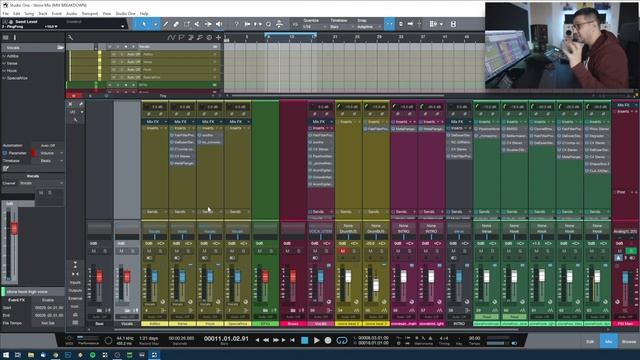The height and width of the screenshot is (360, 640).
Task: Open the Beats timebase dropdown in inspector
Action: point(51,161)
